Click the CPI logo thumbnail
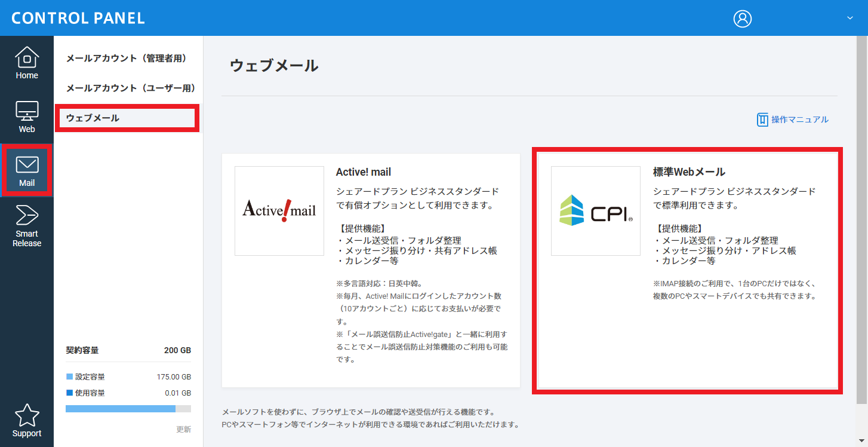 coord(596,211)
